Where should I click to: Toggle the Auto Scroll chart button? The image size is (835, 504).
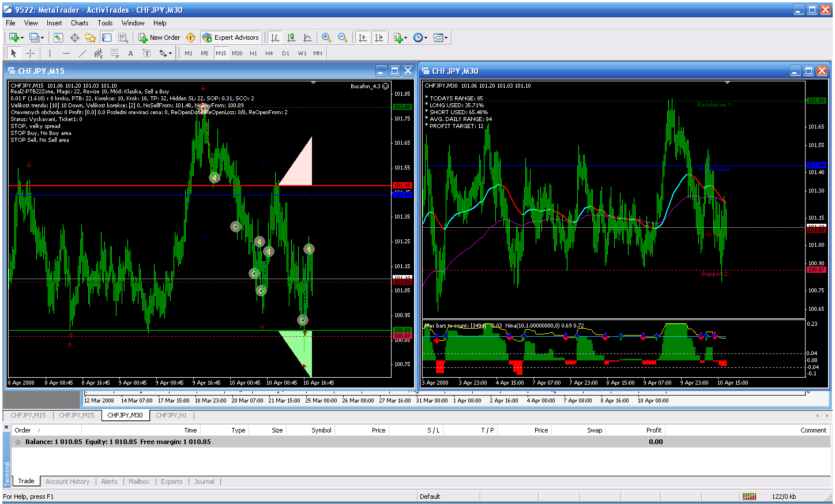coord(362,37)
